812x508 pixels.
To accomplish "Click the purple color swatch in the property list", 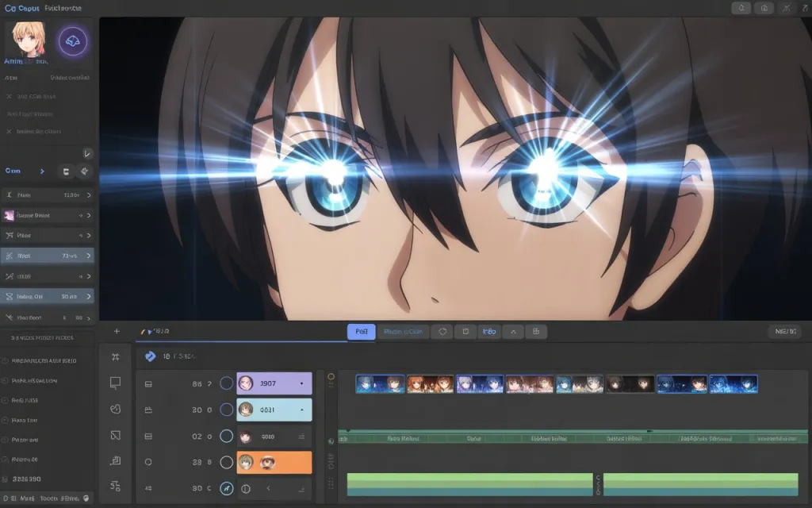I will (9, 215).
